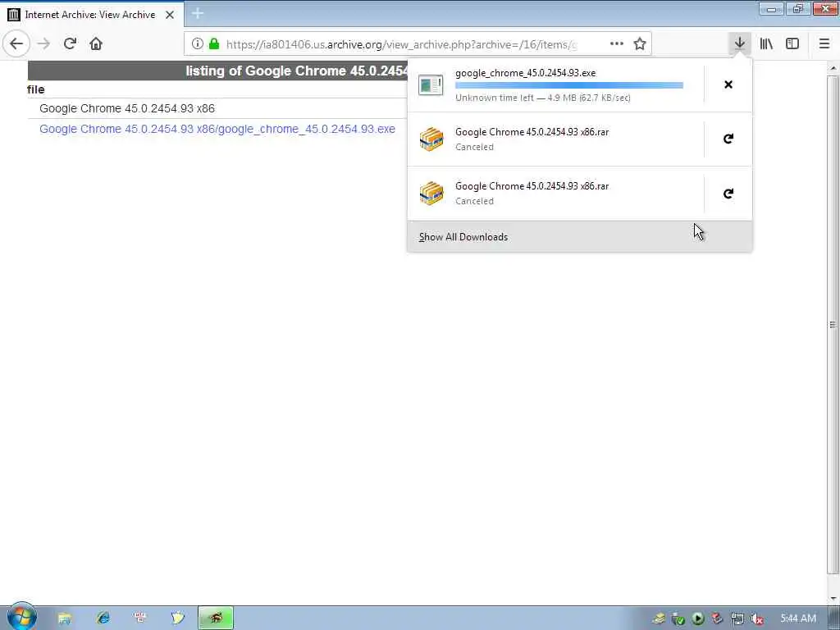The image size is (840, 630).
Task: Click the scrollbar up arrow
Action: (833, 68)
